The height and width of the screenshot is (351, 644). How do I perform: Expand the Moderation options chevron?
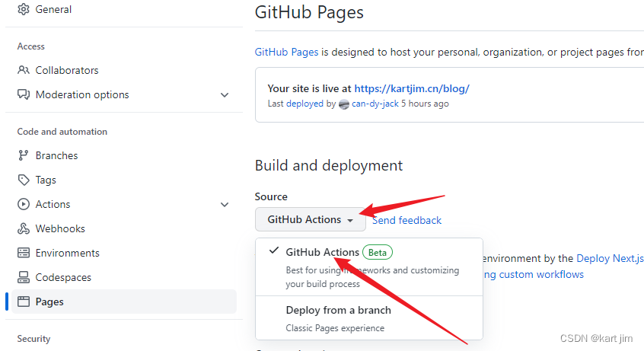(x=225, y=94)
